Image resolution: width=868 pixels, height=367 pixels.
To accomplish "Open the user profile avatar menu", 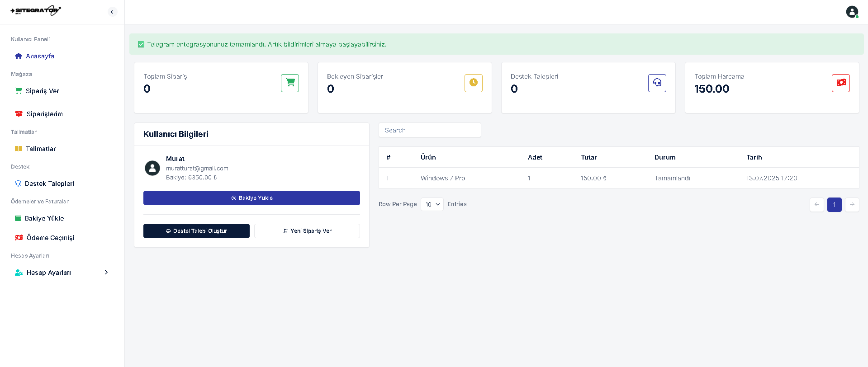I will (x=852, y=12).
